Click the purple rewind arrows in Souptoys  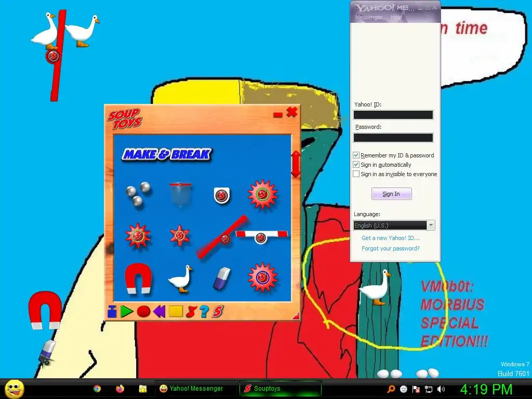159,312
